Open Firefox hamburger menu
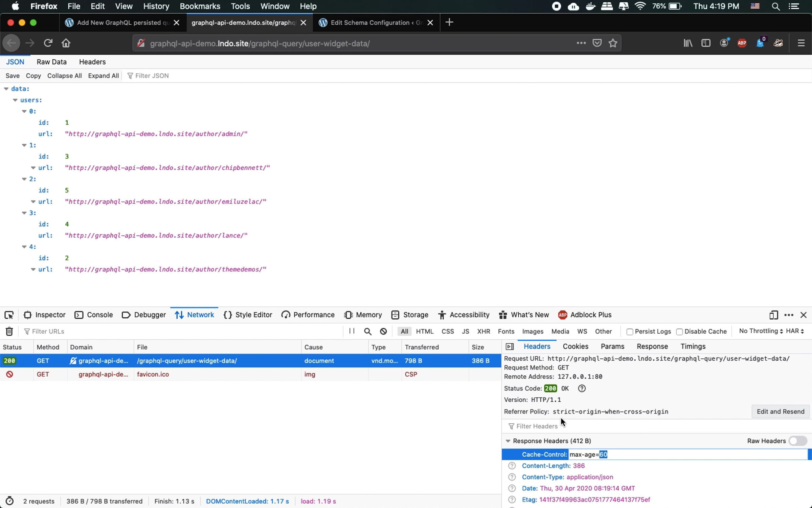The height and width of the screenshot is (508, 812). click(x=801, y=43)
